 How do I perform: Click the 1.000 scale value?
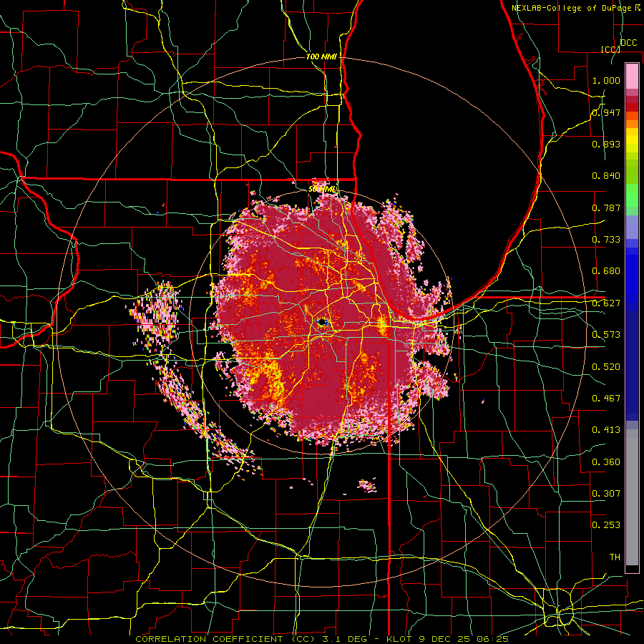pyautogui.click(x=606, y=80)
